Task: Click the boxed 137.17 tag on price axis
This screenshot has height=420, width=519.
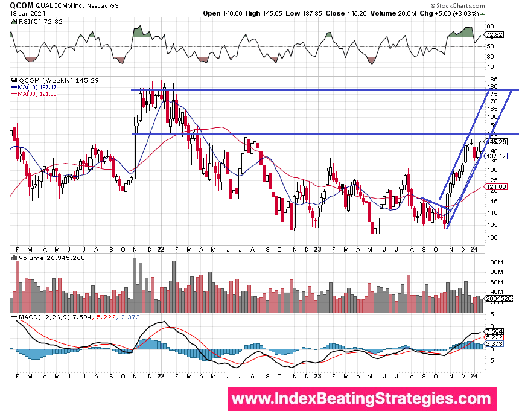Action: point(497,156)
